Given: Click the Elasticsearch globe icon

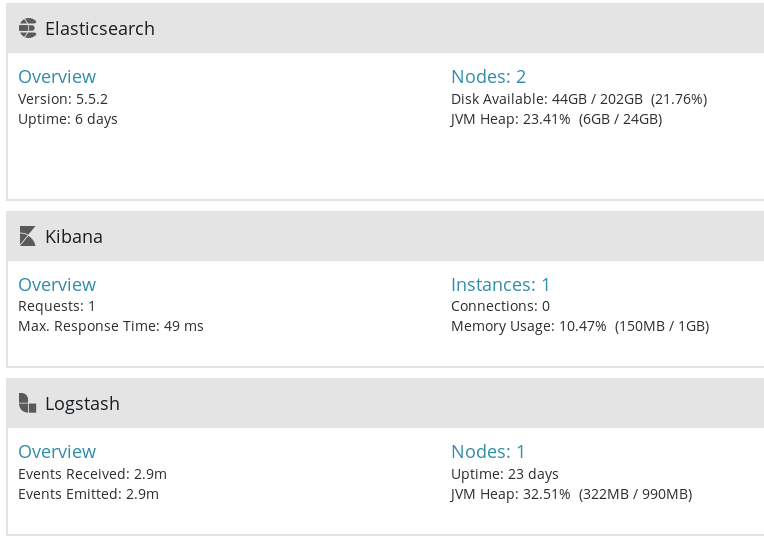Looking at the screenshot, I should 28,28.
